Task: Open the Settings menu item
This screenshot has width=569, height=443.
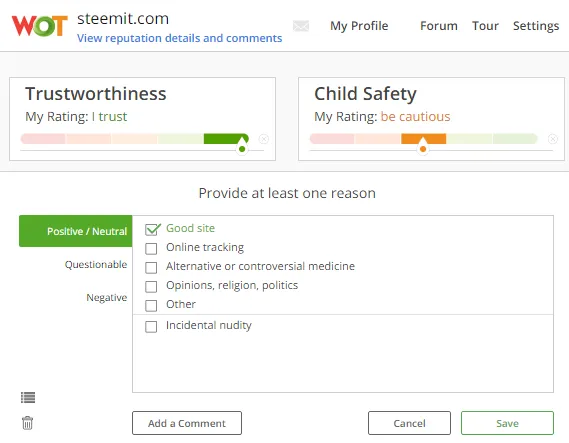Action: pyautogui.click(x=536, y=26)
